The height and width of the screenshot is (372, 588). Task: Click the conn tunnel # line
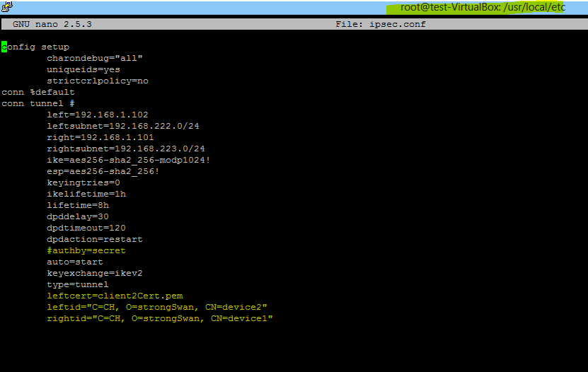click(x=38, y=103)
